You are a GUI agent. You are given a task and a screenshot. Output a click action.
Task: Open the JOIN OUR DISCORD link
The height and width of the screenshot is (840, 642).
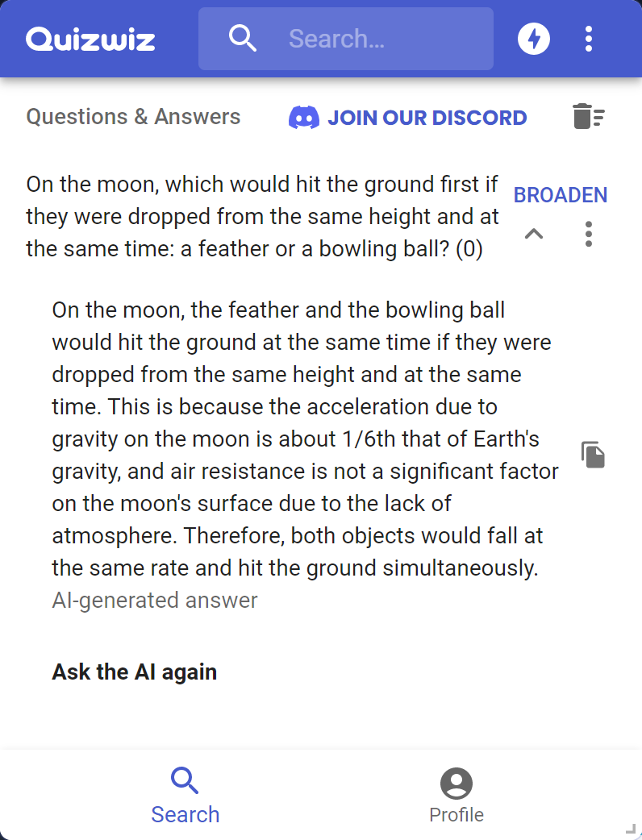coord(427,118)
